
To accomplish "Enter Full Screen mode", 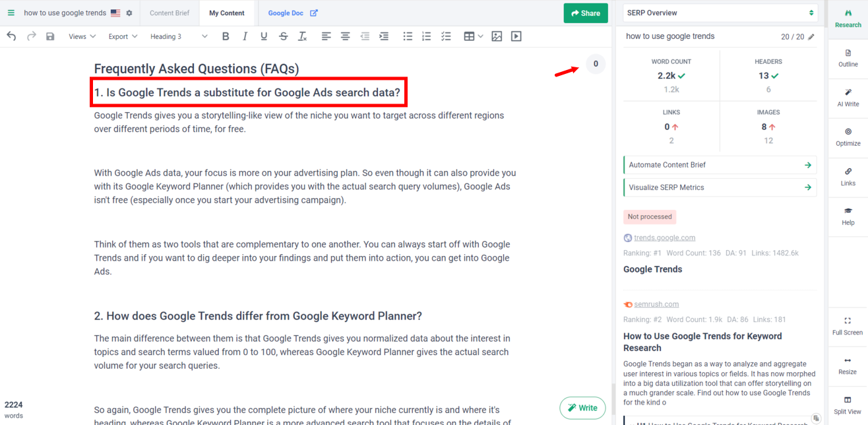I will coord(847,325).
